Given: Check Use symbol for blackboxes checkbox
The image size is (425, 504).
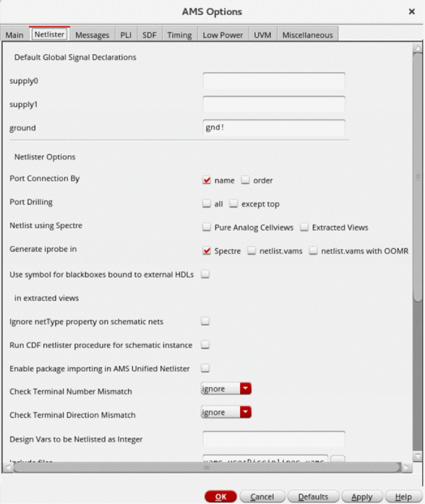Looking at the screenshot, I should [205, 274].
